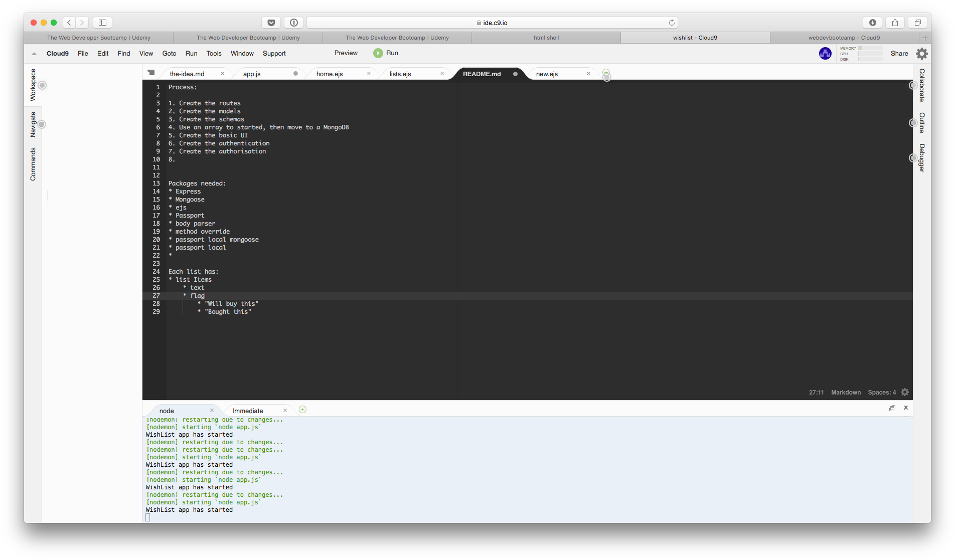Click the 27:11 cursor position indicator
Image resolution: width=955 pixels, height=560 pixels.
816,393
